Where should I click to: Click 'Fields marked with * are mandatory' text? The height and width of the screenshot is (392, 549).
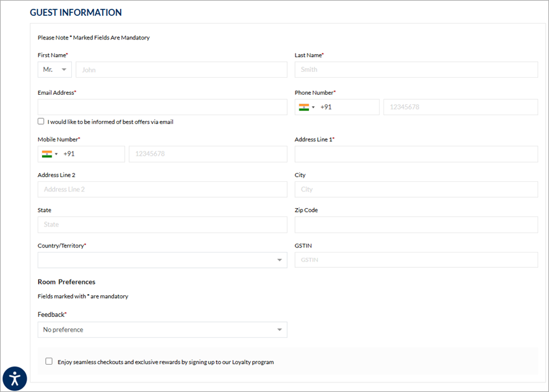click(x=83, y=296)
